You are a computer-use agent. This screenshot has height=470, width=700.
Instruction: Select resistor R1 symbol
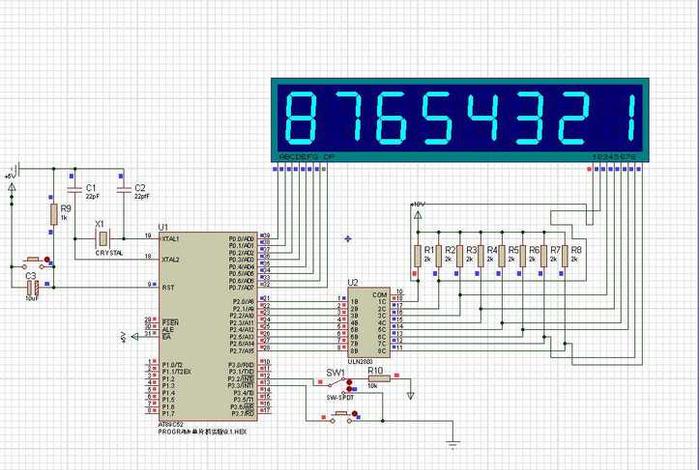417,256
